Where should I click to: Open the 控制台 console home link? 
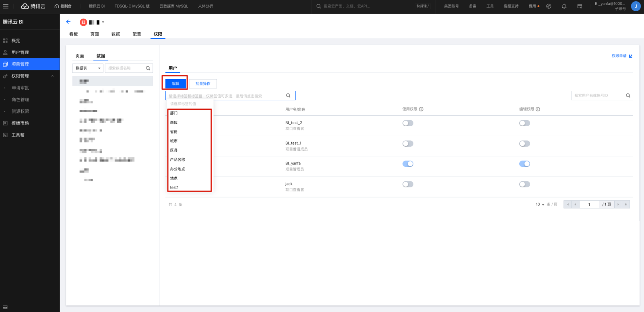(x=63, y=6)
